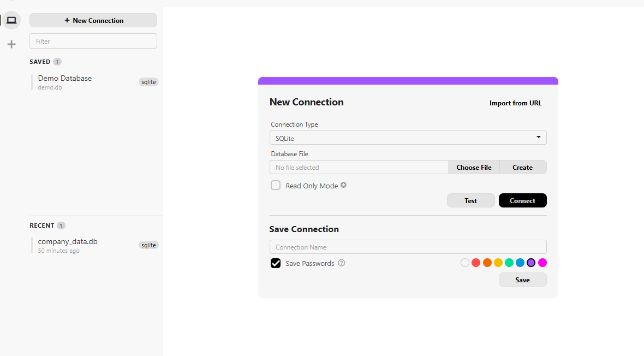Click the plus icon in left rail
Screen dimensions: 644x356
pyautogui.click(x=11, y=44)
